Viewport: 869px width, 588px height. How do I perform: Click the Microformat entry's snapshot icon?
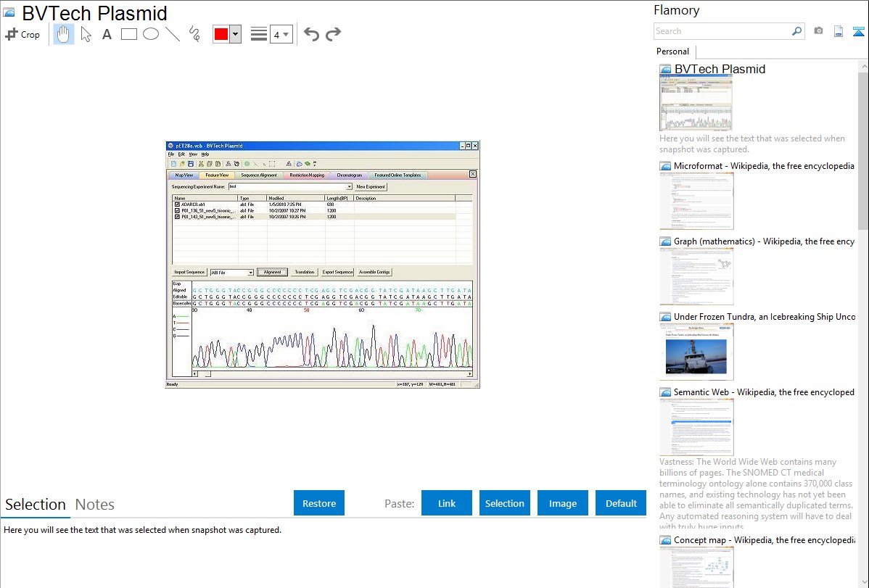pos(666,166)
